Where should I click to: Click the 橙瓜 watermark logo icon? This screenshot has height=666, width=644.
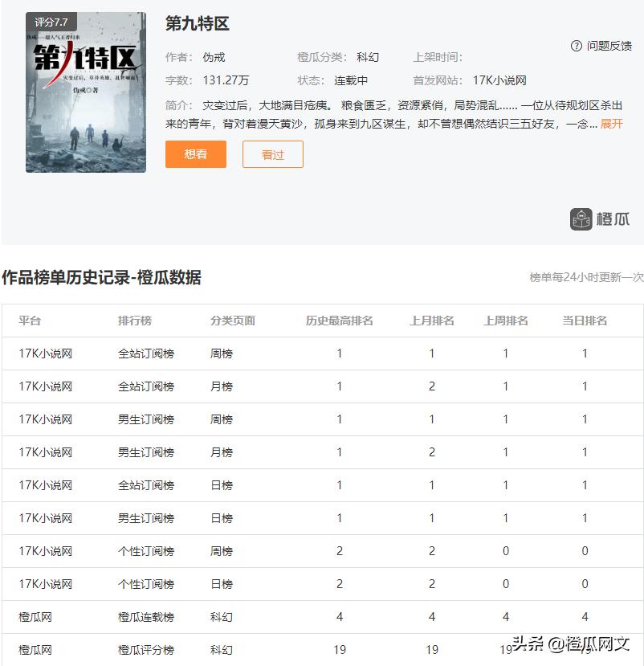(x=598, y=216)
